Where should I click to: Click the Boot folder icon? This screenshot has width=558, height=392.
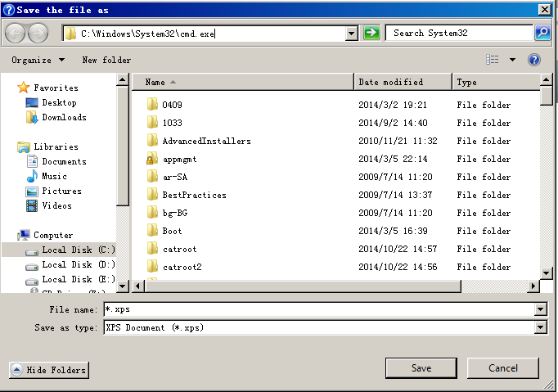[152, 230]
